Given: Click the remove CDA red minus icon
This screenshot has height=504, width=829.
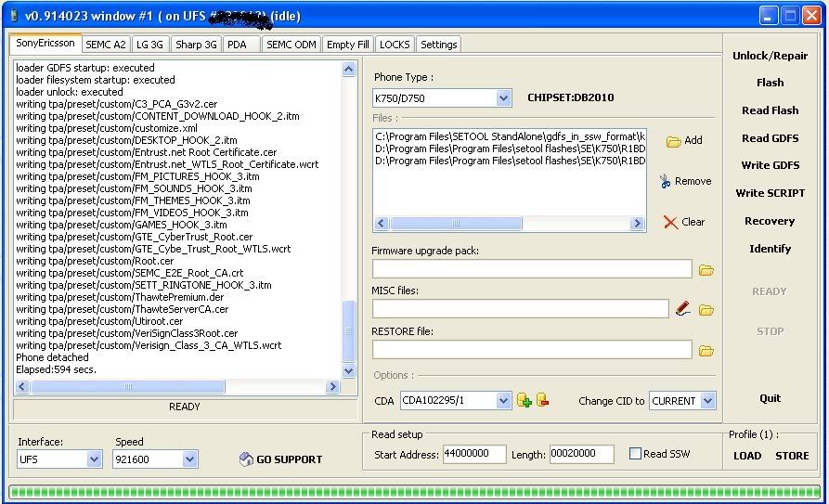Looking at the screenshot, I should [x=542, y=400].
